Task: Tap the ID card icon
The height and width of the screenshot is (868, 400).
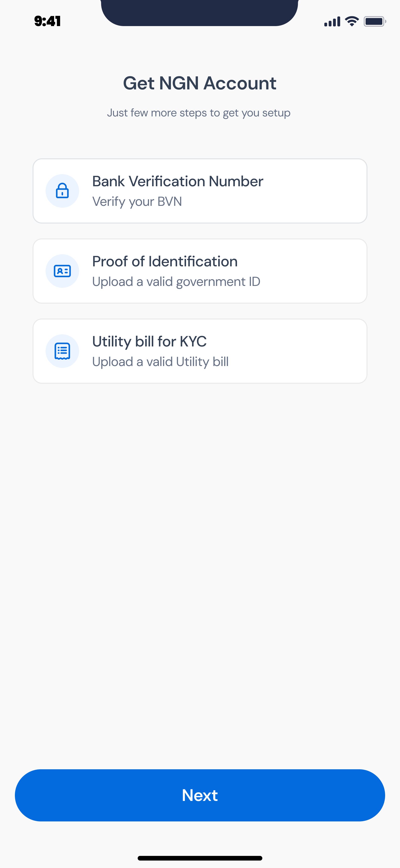Action: (x=62, y=271)
